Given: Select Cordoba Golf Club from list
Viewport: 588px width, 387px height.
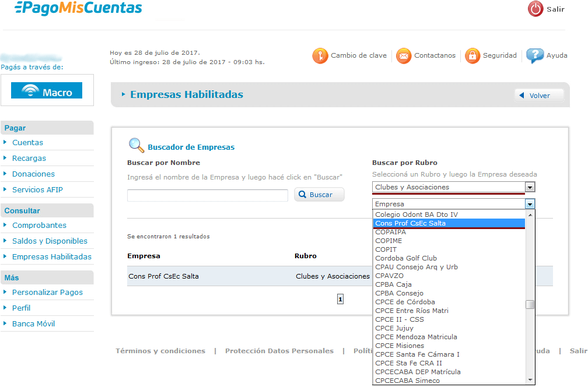Looking at the screenshot, I should click(x=406, y=258).
